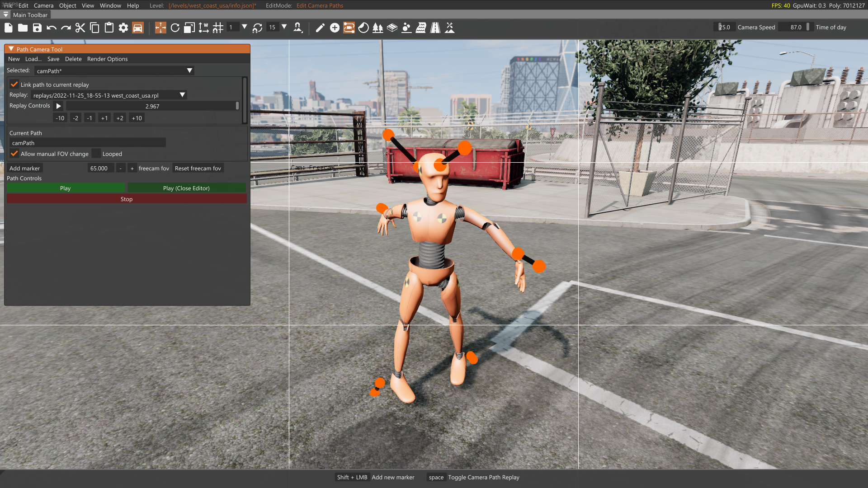Click the Add marker button
Image resolution: width=868 pixels, height=488 pixels.
coord(25,168)
